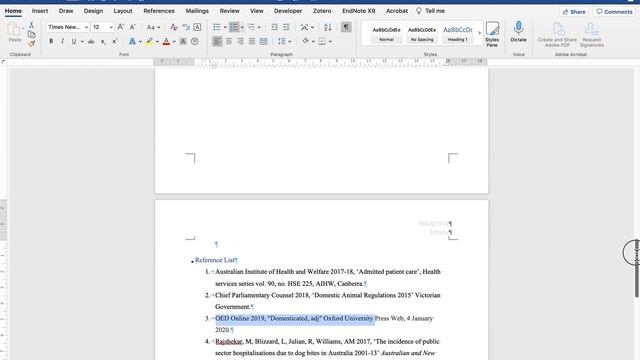640x360 pixels.
Task: Click the Copy icon in Clipboard group
Action: [x=31, y=34]
